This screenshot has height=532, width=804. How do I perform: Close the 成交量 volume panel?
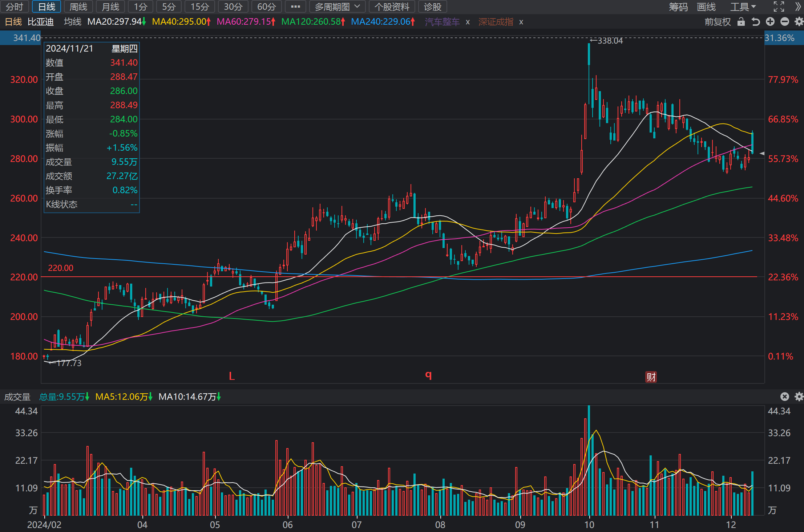click(x=785, y=397)
